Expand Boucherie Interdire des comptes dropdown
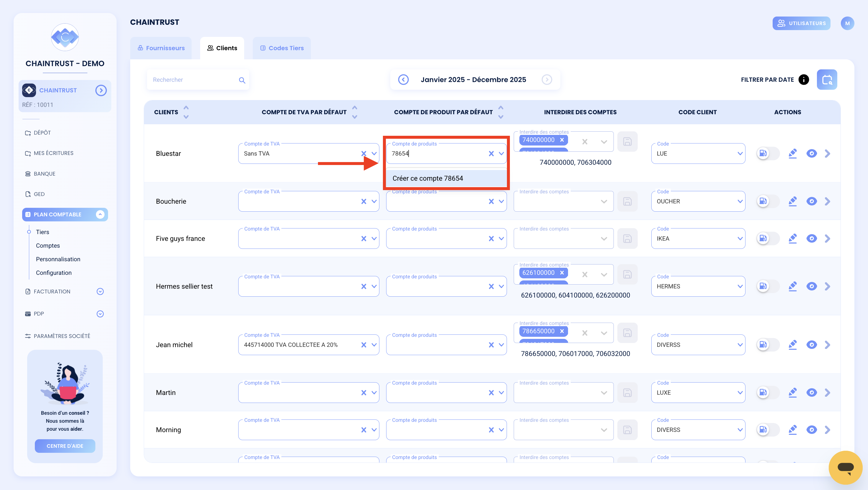Screen dimensions: 868x490 (x=604, y=201)
